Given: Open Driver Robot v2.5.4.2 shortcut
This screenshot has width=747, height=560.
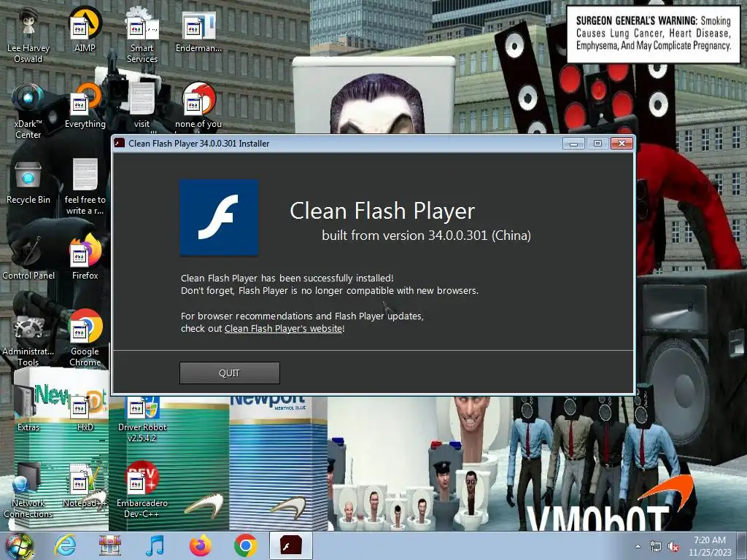Looking at the screenshot, I should coord(142,419).
